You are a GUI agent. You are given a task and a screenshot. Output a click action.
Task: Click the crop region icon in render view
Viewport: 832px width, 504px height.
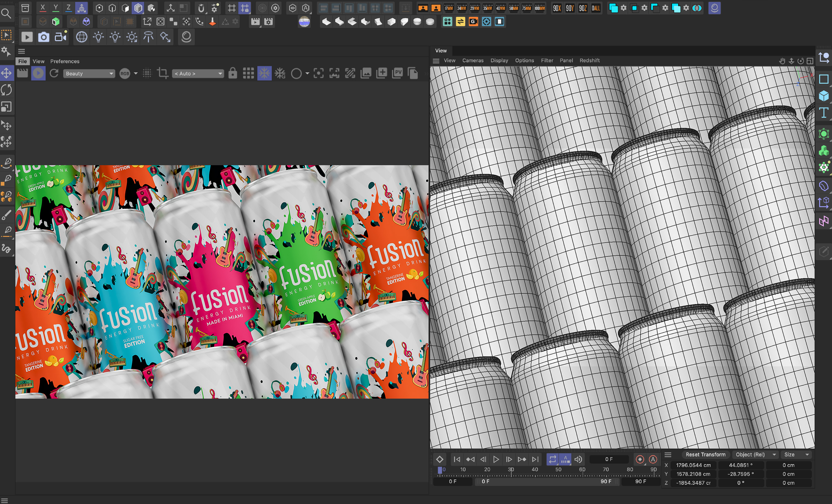click(x=163, y=73)
